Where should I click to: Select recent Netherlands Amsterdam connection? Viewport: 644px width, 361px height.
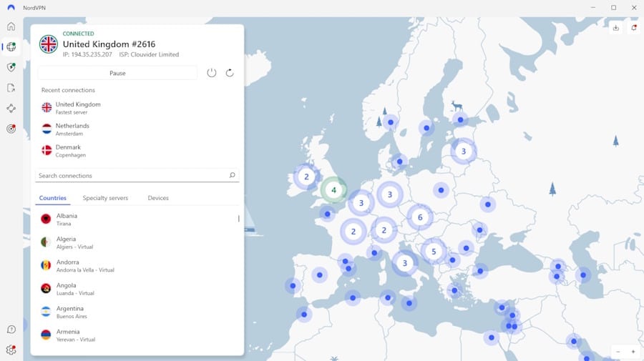[x=137, y=129]
